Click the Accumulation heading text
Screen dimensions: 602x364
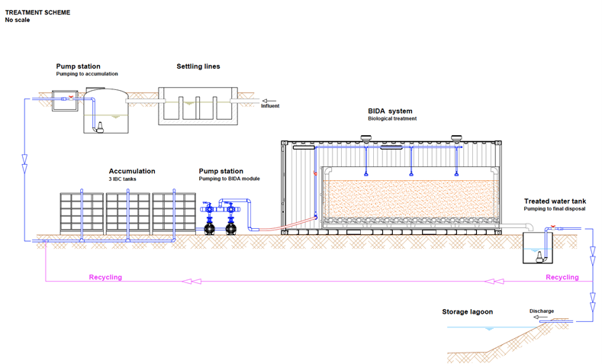(131, 171)
